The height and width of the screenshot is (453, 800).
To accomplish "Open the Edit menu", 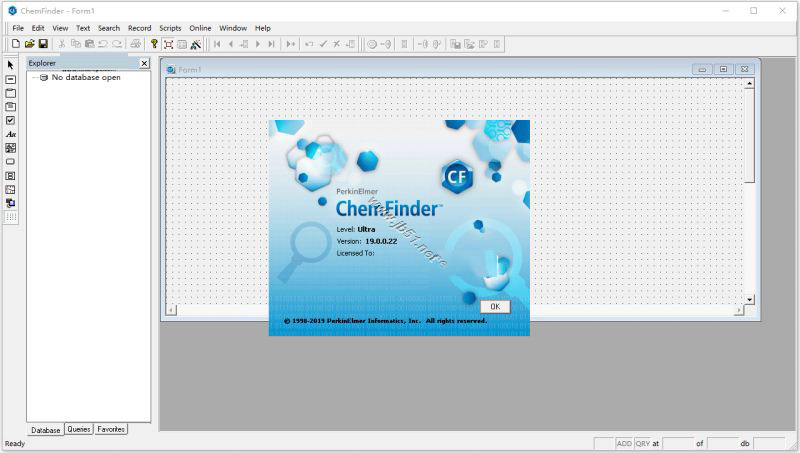I will 38,28.
